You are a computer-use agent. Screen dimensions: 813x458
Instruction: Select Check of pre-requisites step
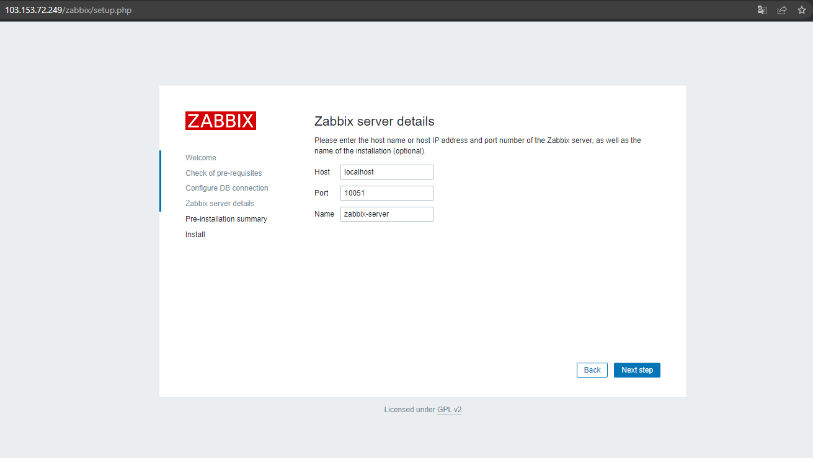click(x=223, y=173)
